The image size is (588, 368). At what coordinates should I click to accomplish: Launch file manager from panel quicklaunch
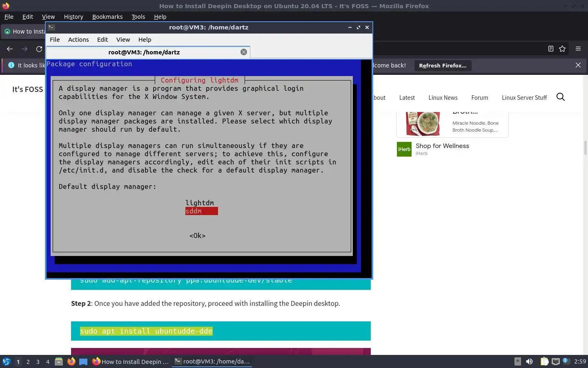[59, 361]
